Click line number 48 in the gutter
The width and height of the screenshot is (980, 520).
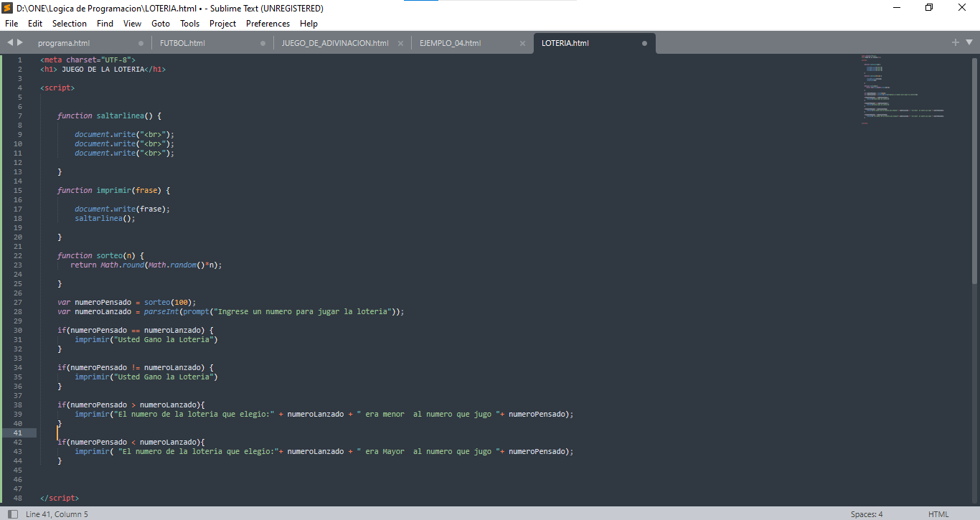point(18,498)
